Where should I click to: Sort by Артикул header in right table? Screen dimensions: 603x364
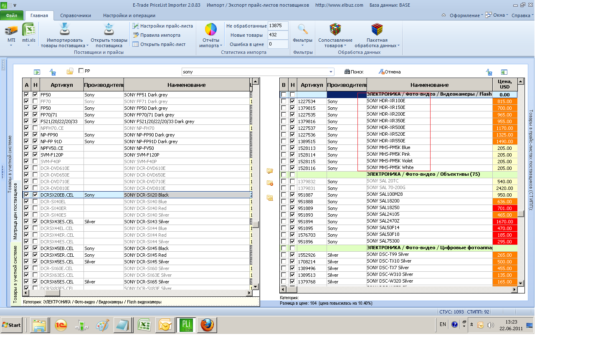point(312,85)
